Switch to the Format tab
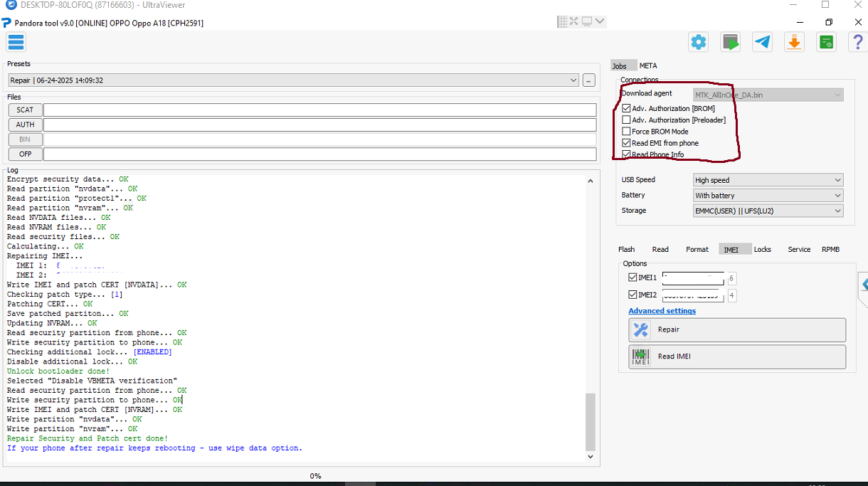868x486 pixels. [x=697, y=249]
